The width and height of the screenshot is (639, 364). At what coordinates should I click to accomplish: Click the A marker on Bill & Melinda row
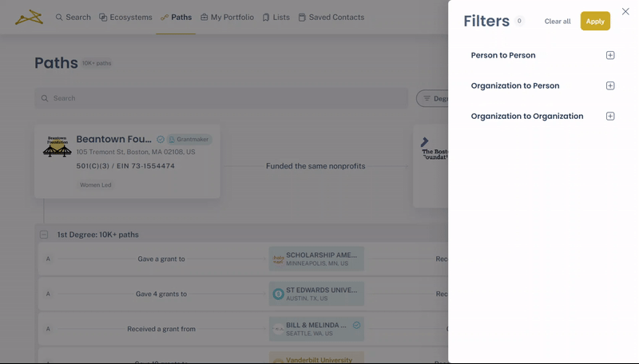coord(48,329)
